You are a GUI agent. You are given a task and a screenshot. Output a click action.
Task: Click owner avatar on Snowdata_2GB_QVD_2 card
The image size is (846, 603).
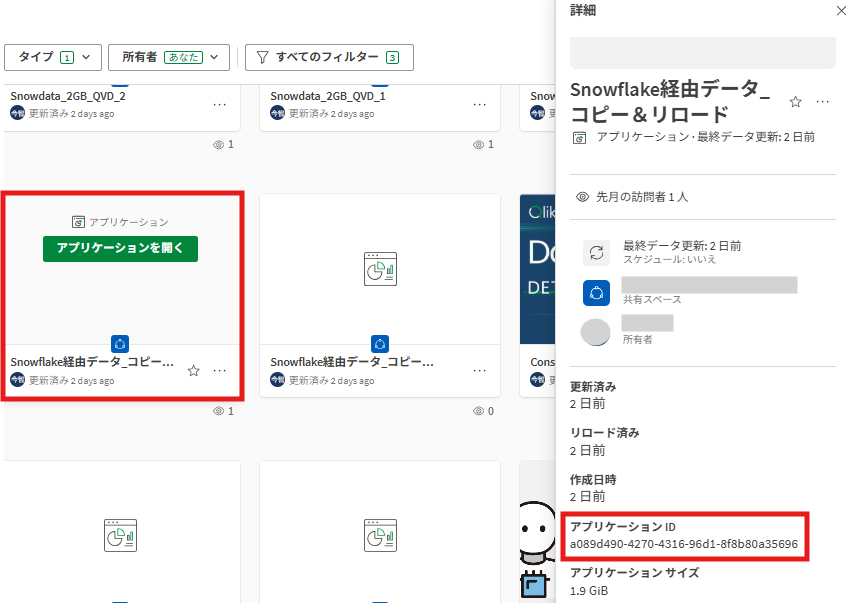pyautogui.click(x=17, y=113)
